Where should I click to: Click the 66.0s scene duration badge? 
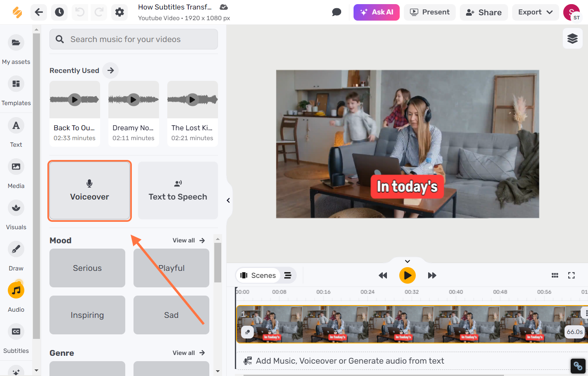[x=574, y=332]
